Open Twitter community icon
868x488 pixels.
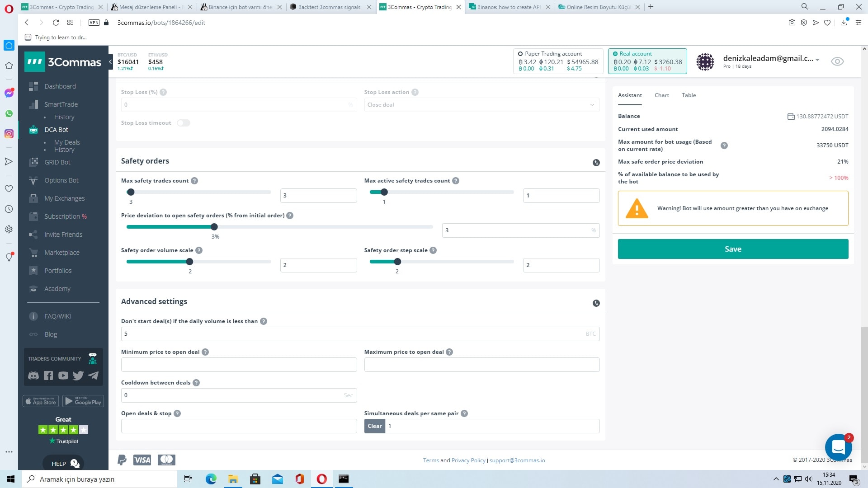tap(78, 375)
